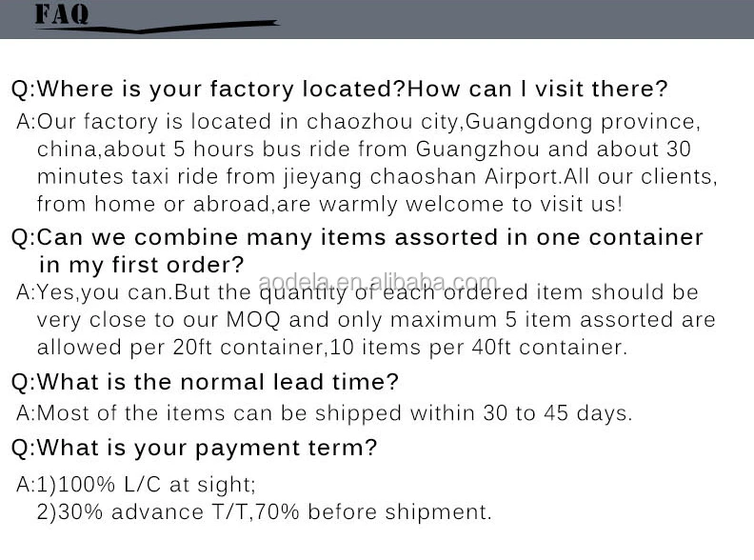754x560 pixels.
Task: Click the warmly welcome to visit us line
Action: point(329,204)
